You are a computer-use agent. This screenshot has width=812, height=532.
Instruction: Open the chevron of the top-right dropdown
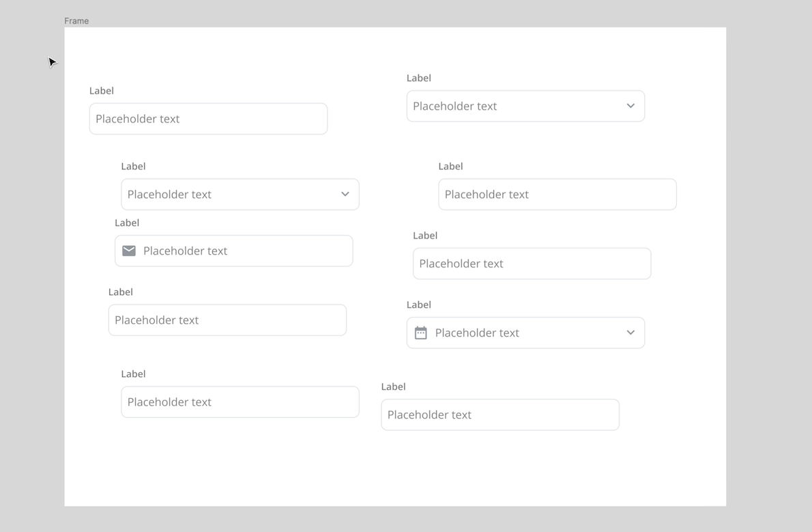point(630,107)
